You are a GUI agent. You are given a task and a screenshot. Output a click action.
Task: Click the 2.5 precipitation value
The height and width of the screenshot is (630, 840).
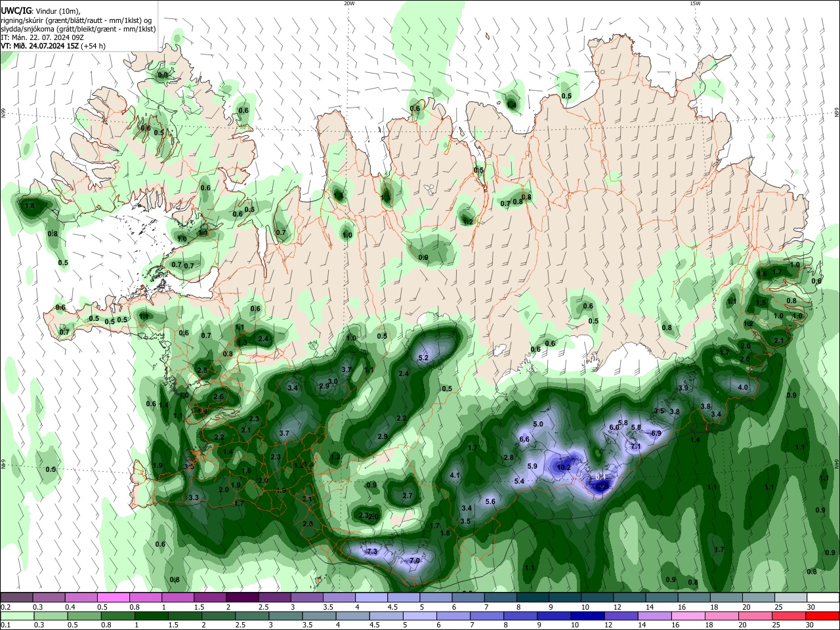click(202, 370)
